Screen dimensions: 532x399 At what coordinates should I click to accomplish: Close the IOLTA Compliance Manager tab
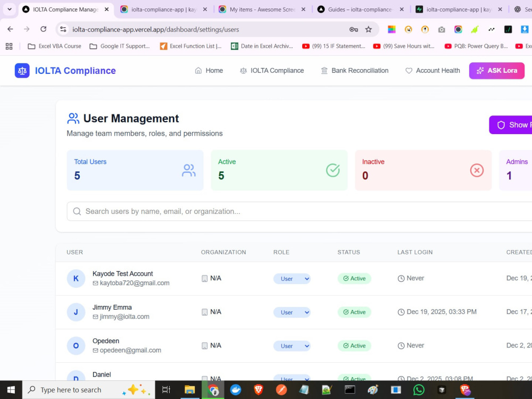pos(106,10)
